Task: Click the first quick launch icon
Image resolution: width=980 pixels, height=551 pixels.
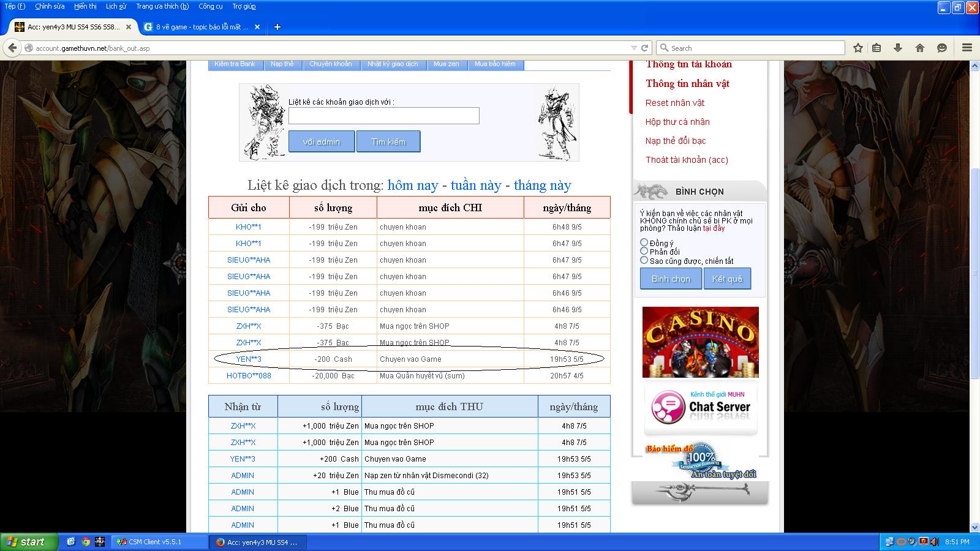Action: 71,542
